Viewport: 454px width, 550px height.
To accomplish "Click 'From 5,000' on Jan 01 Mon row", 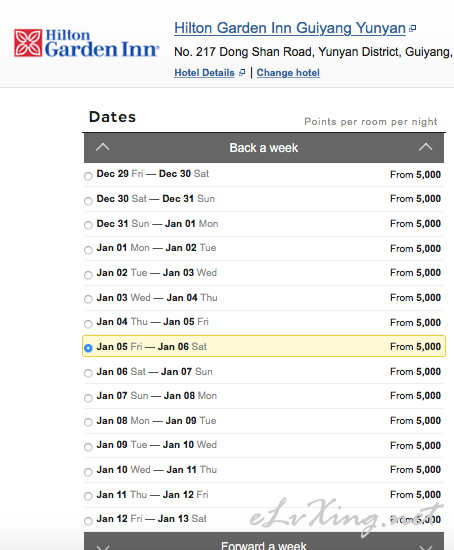I will pyautogui.click(x=415, y=248).
